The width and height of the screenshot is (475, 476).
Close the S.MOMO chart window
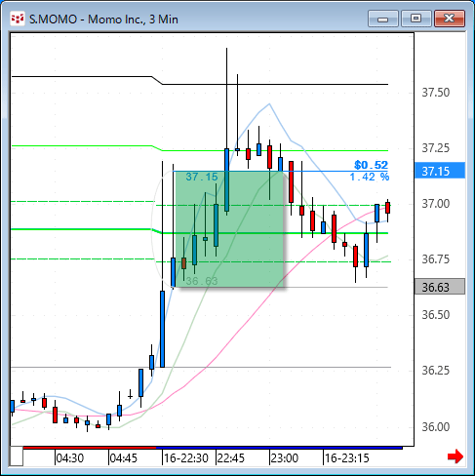[450, 19]
